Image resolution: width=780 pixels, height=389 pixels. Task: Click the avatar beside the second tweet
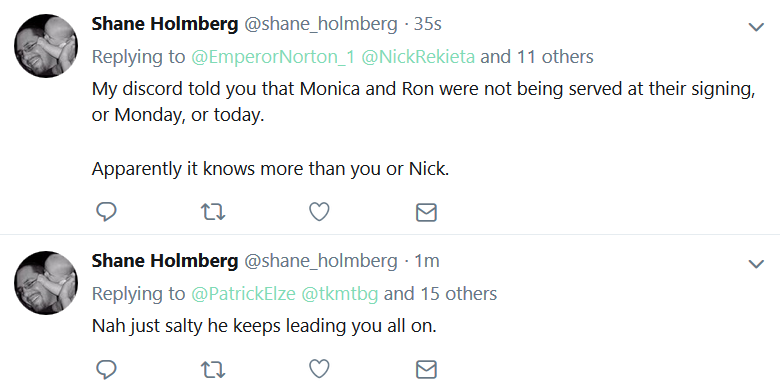(x=46, y=283)
